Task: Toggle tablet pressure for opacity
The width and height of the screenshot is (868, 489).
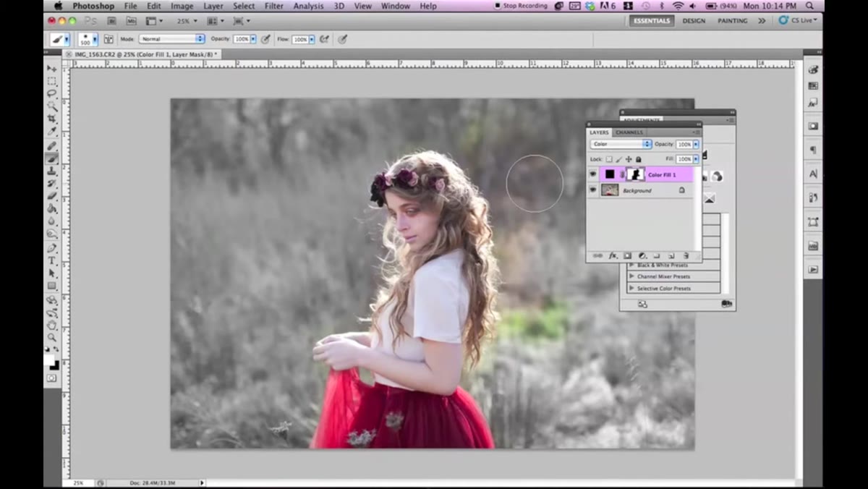Action: pyautogui.click(x=265, y=39)
